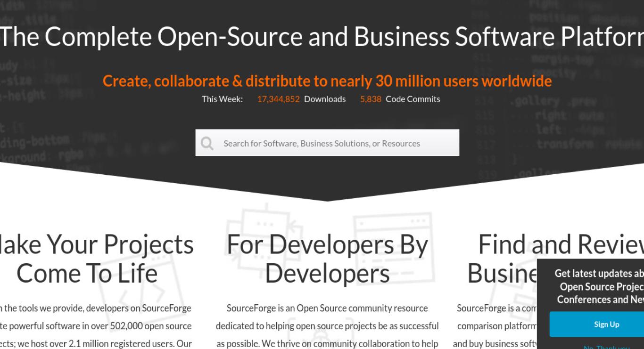Click the Get latest updates popup text
The height and width of the screenshot is (349, 644).
[x=599, y=286]
